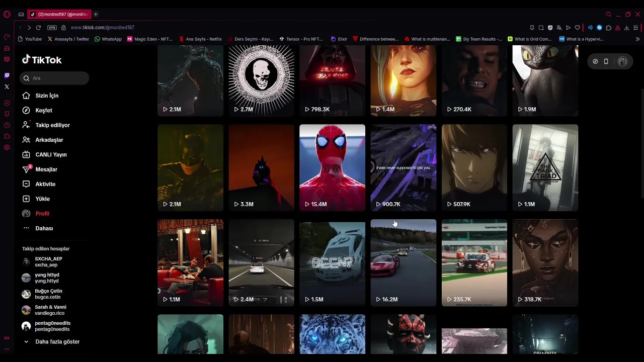The image size is (644, 362).
Task: Select Profil in sidebar
Action: click(x=36, y=214)
